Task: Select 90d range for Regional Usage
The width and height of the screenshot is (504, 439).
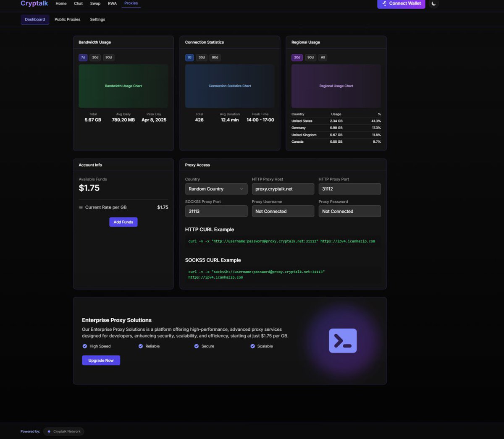Action: 310,57
